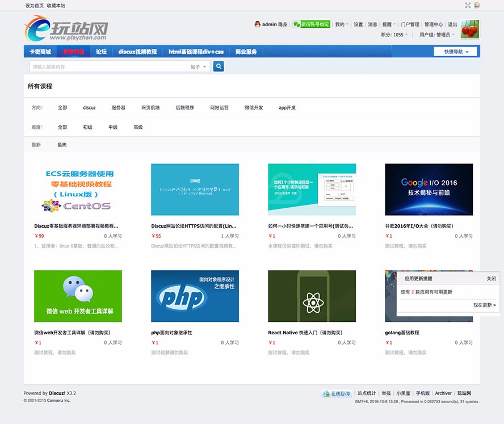
Task: Expand the 提醒 notifications dropdown
Action: coord(389,24)
